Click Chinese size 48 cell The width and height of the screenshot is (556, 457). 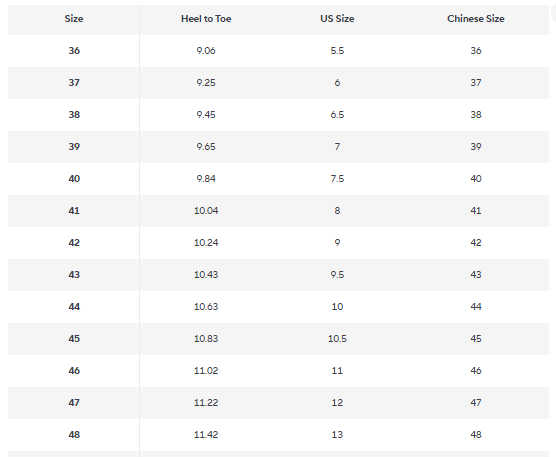[x=476, y=434]
